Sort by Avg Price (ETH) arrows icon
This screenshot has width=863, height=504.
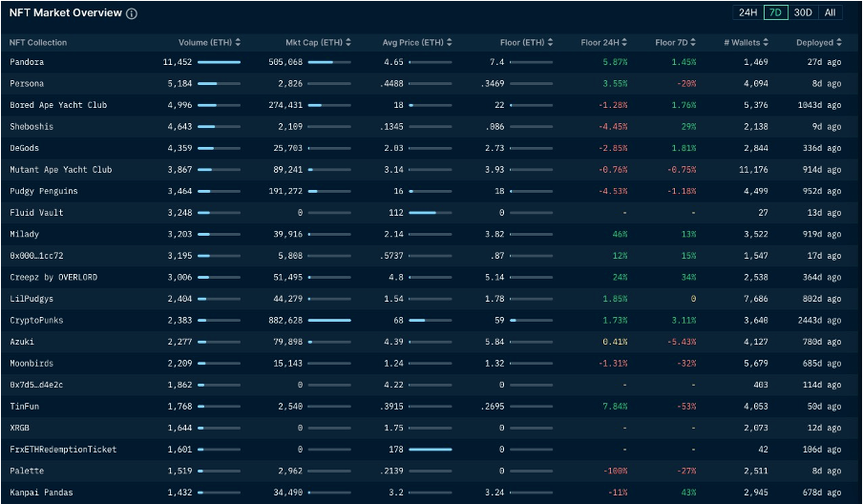click(449, 42)
